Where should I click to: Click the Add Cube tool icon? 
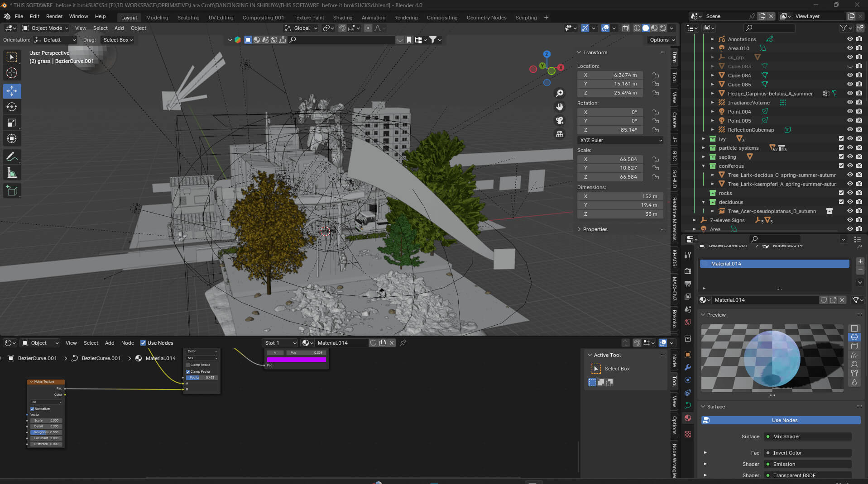point(12,191)
